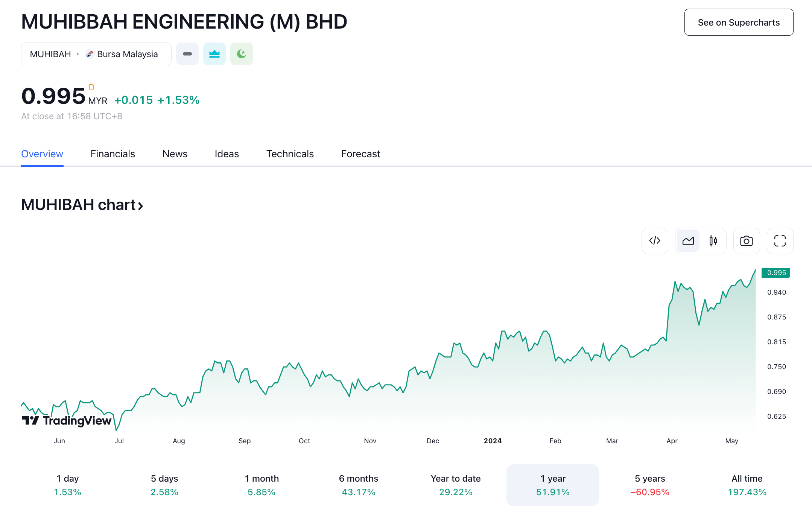Open chart in fullscreen mode
This screenshot has width=812, height=517.
click(x=780, y=241)
